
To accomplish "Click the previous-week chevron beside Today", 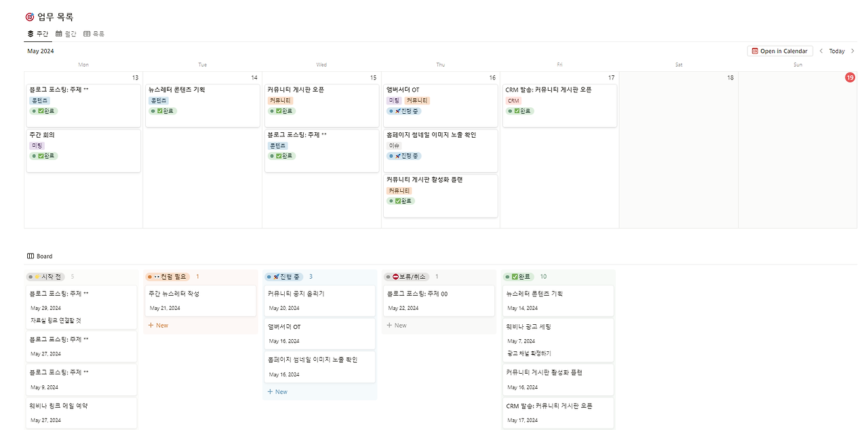I will pos(821,50).
